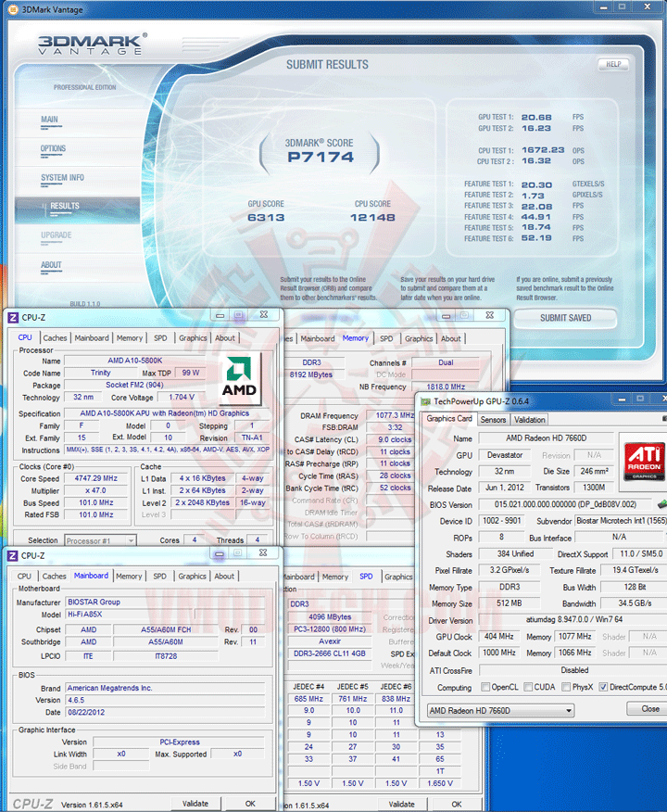Image resolution: width=667 pixels, height=812 pixels.
Task: Click the 3DMark Vantage logo
Action: [92, 44]
